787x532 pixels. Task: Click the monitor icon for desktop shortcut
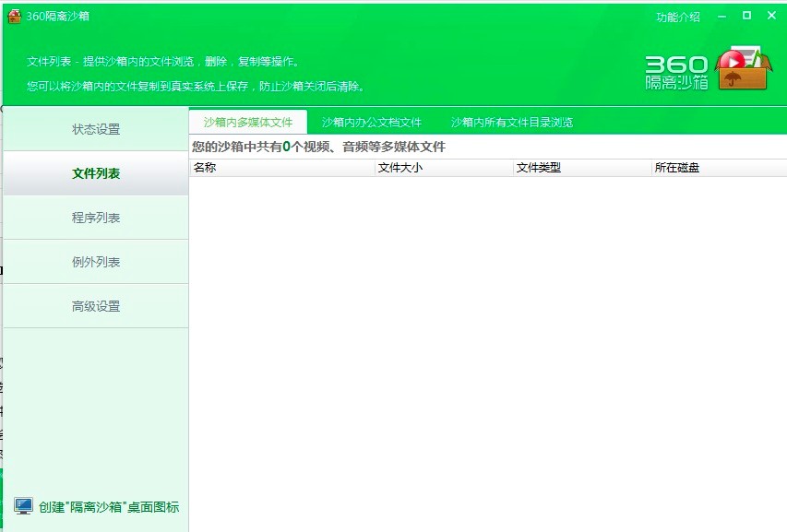tap(23, 506)
